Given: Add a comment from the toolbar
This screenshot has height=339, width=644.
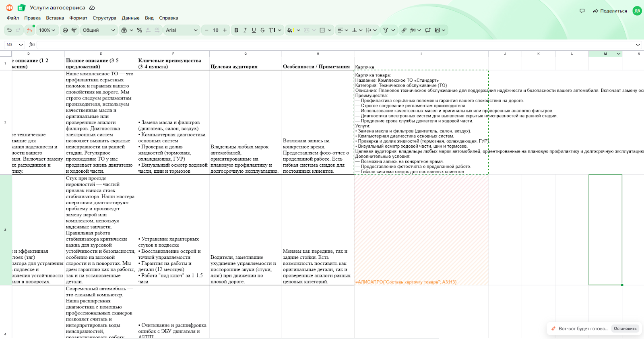Looking at the screenshot, I should point(427,30).
